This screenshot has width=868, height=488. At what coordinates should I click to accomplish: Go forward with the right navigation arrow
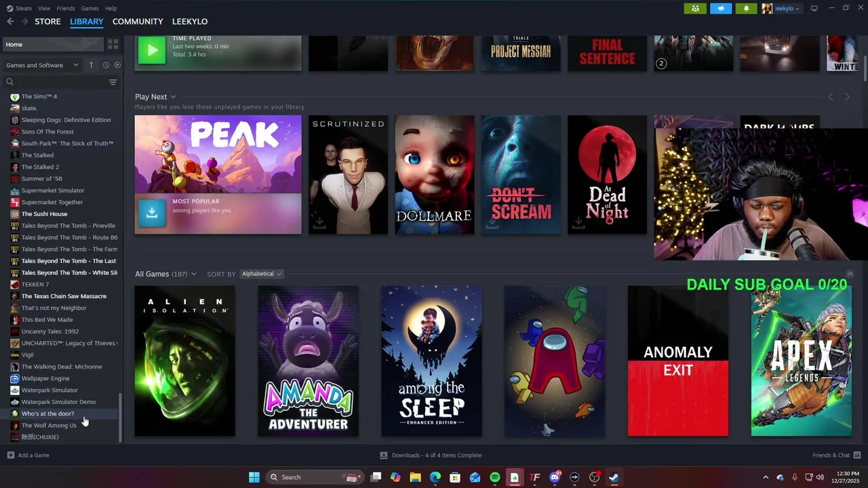24,22
